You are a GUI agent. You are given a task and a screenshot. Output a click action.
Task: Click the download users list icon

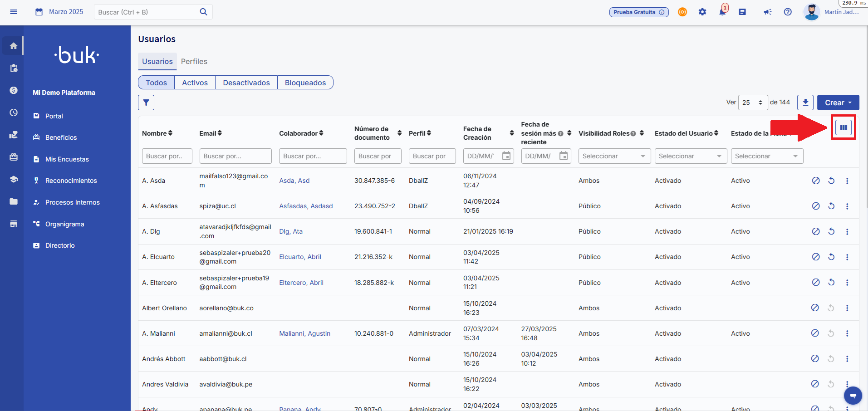[805, 103]
